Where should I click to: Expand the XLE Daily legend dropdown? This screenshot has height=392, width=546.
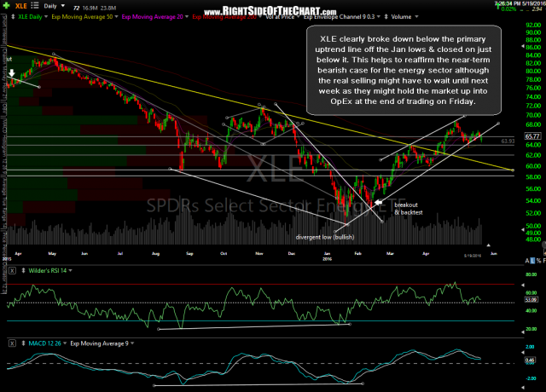45,17
